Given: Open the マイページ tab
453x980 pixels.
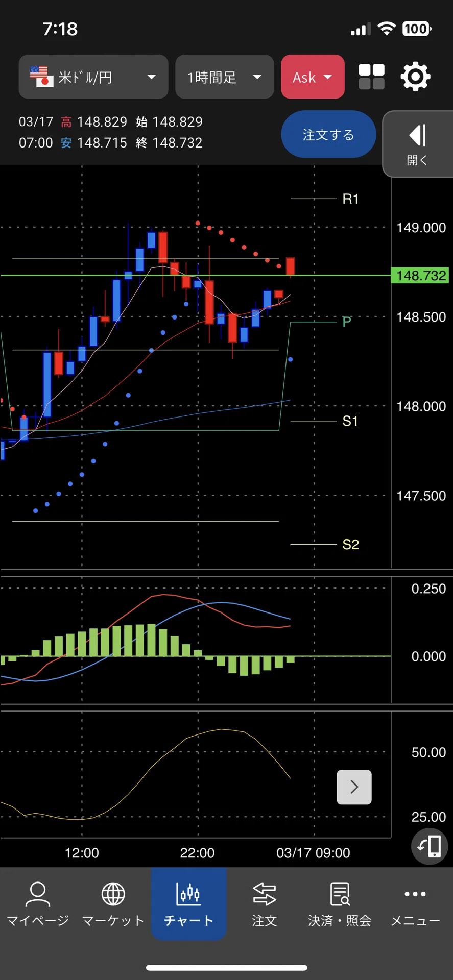Looking at the screenshot, I should tap(38, 904).
